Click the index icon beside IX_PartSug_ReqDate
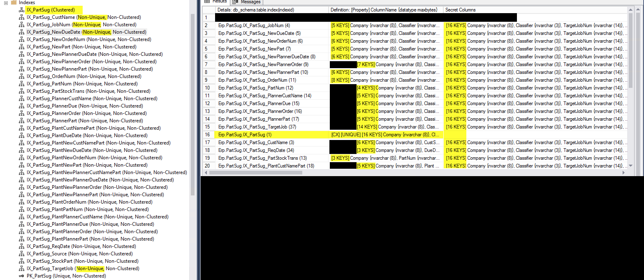644x280 pixels. [22, 246]
